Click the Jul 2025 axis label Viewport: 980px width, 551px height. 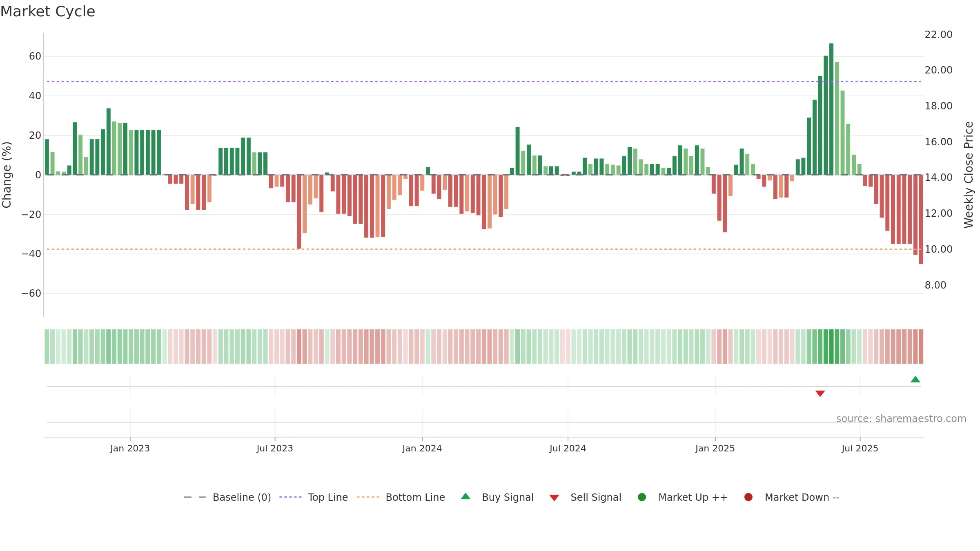860,449
